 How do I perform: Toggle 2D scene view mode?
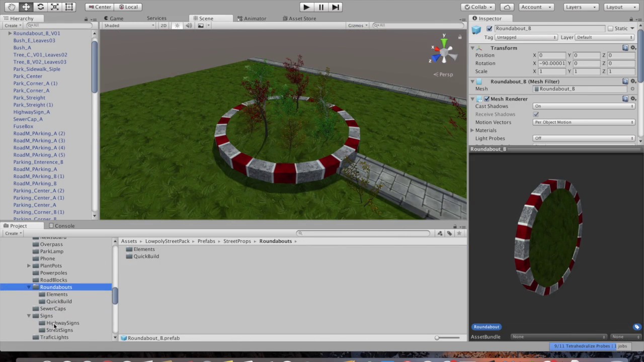pyautogui.click(x=164, y=26)
